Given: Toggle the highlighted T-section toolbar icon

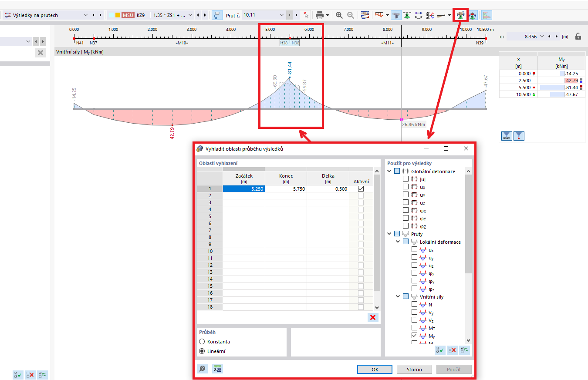Looking at the screenshot, I should [396, 15].
